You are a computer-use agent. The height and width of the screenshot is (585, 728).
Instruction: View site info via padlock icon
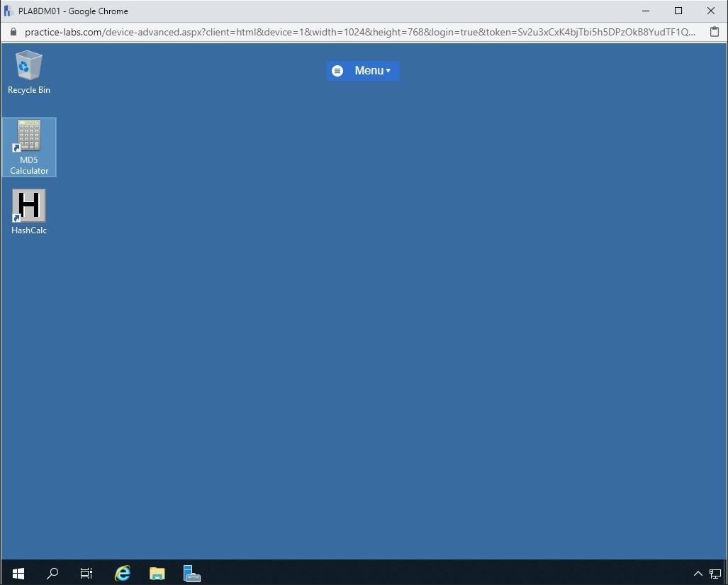[x=12, y=32]
